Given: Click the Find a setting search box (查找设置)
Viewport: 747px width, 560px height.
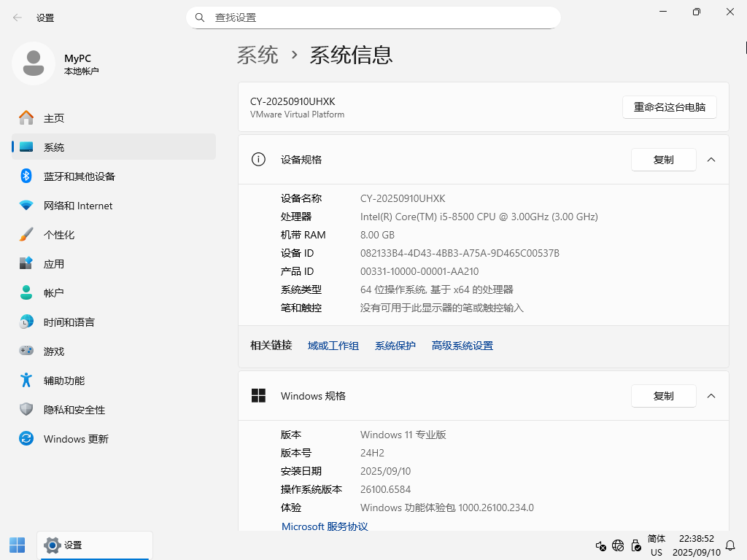Looking at the screenshot, I should pos(379,17).
